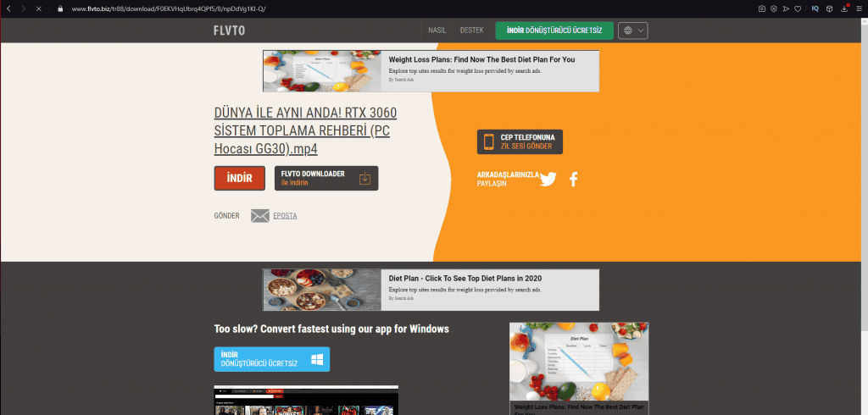Click the Windows logo on blue download button

[317, 359]
